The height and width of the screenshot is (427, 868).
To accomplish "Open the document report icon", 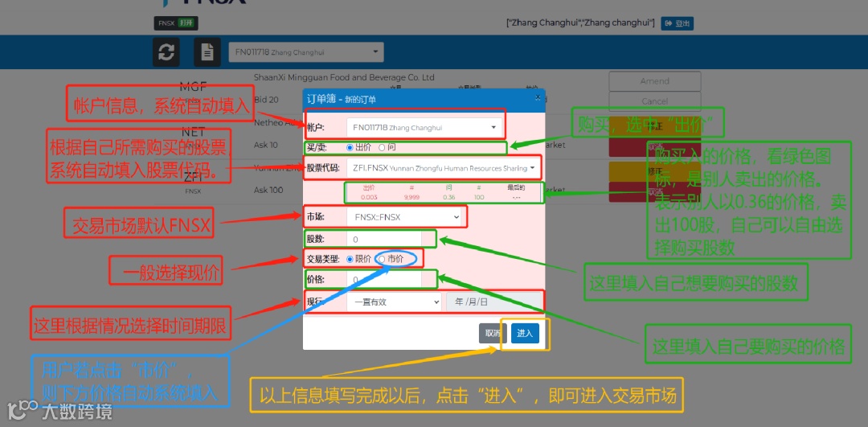I will [207, 52].
